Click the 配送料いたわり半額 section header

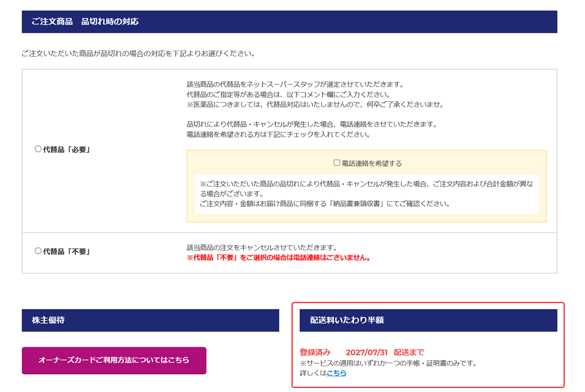pos(347,320)
